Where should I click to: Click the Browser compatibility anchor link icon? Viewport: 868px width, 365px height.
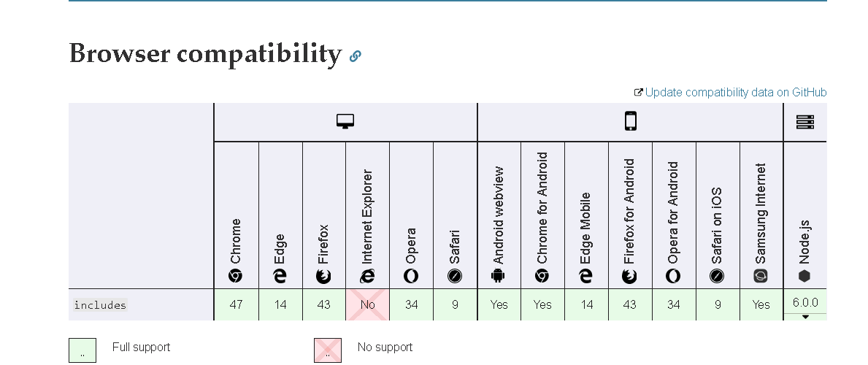click(x=356, y=56)
